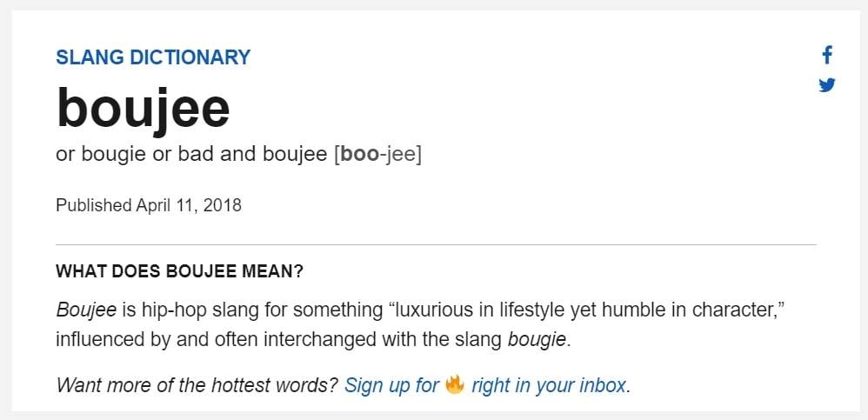The image size is (868, 420).
Task: Click the "-jee]" ending of the pronunciation
Action: 401,155
